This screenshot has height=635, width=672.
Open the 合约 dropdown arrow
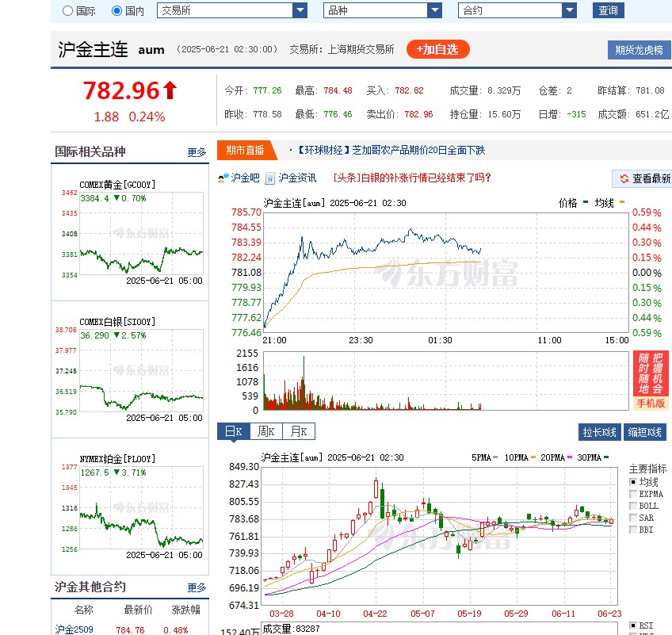pyautogui.click(x=569, y=10)
